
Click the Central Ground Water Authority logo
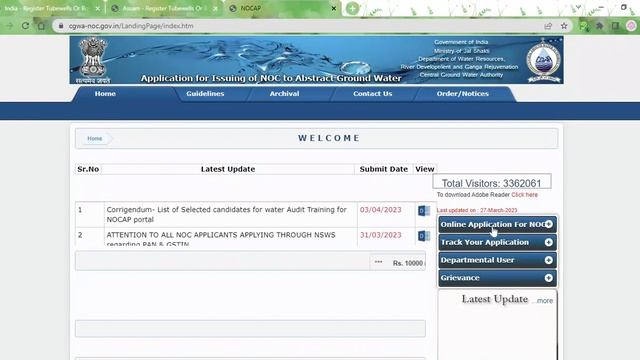pyautogui.click(x=543, y=60)
